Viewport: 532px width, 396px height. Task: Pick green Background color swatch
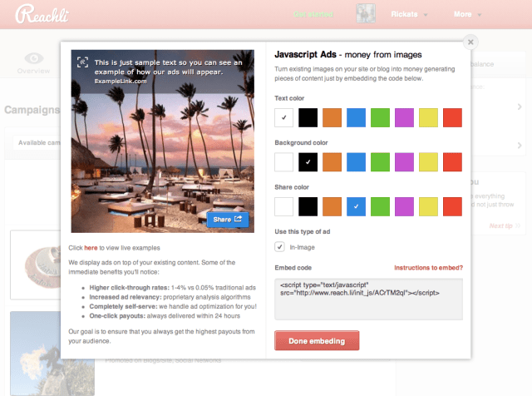tap(381, 162)
